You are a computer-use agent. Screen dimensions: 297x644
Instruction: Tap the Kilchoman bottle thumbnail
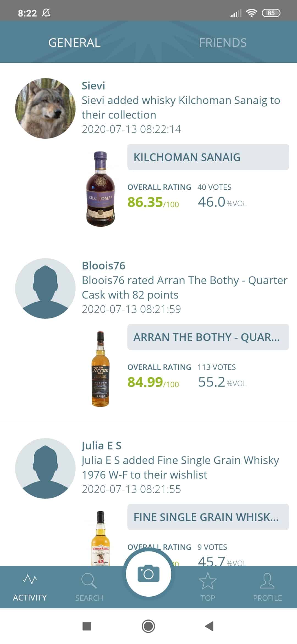(101, 189)
